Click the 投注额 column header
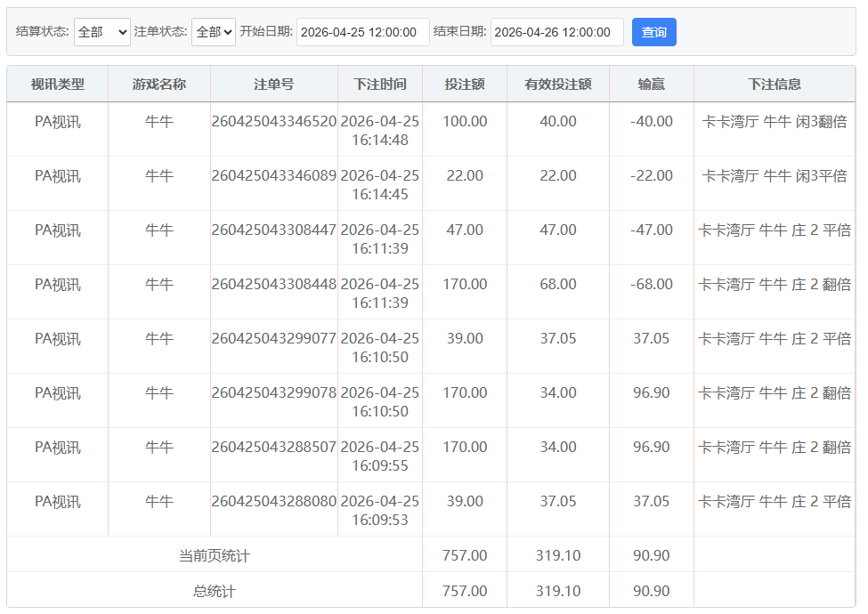The height and width of the screenshot is (614, 868). click(x=465, y=85)
